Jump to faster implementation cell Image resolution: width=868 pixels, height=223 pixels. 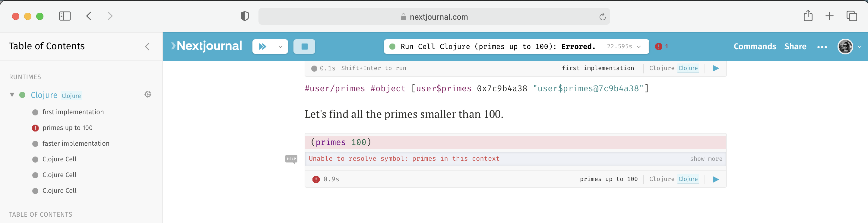[76, 144]
